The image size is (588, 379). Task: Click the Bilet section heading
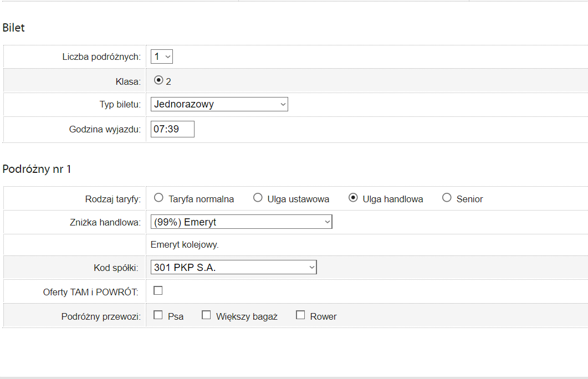(14, 28)
